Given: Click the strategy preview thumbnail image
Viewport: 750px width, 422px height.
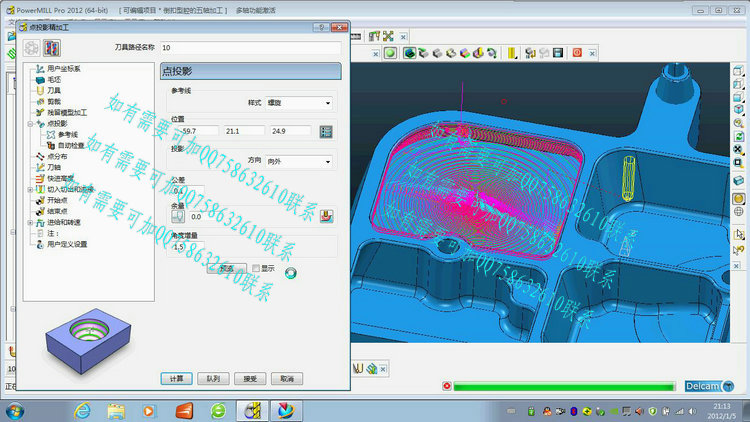Looking at the screenshot, I should pos(88,341).
